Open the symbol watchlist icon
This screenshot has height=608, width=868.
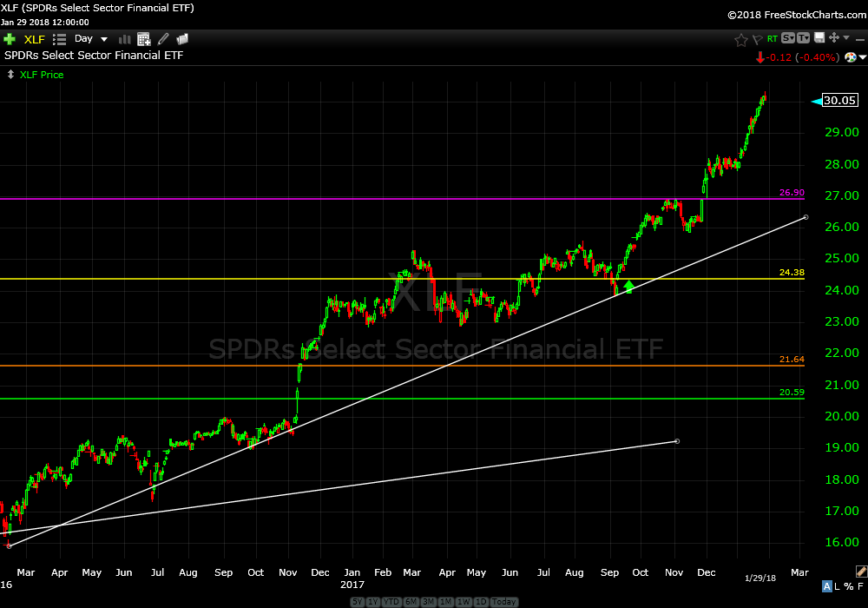click(x=59, y=39)
